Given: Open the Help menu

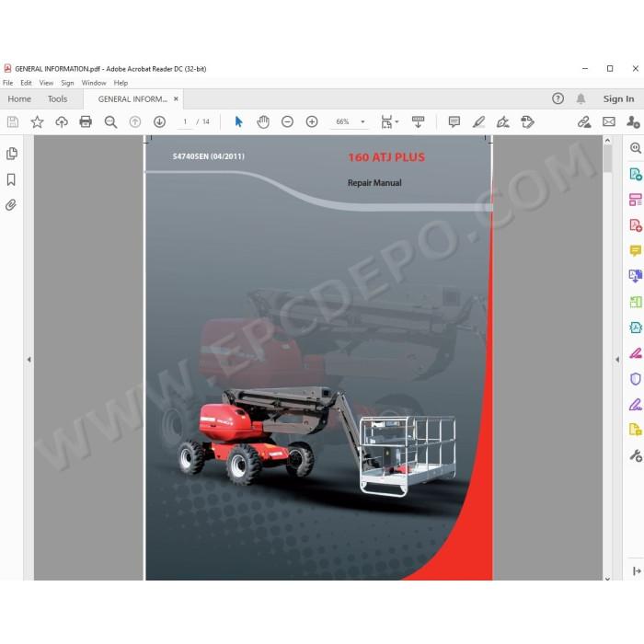Looking at the screenshot, I should click(121, 83).
